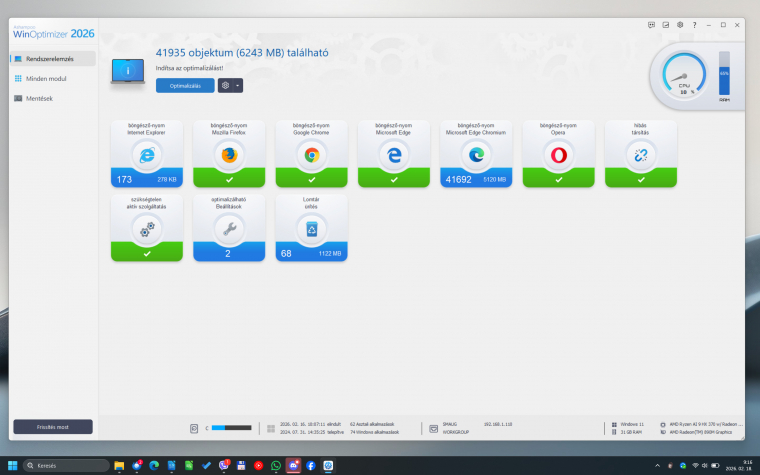This screenshot has height=475, width=760.
Task: Open the Internet Explorer traces module
Action: (x=148, y=155)
